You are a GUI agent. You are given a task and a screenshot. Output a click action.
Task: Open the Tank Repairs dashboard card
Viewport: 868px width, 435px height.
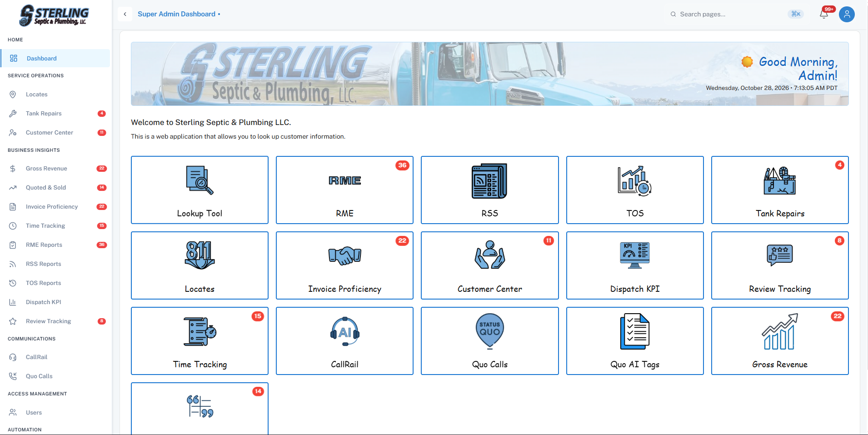coord(780,190)
